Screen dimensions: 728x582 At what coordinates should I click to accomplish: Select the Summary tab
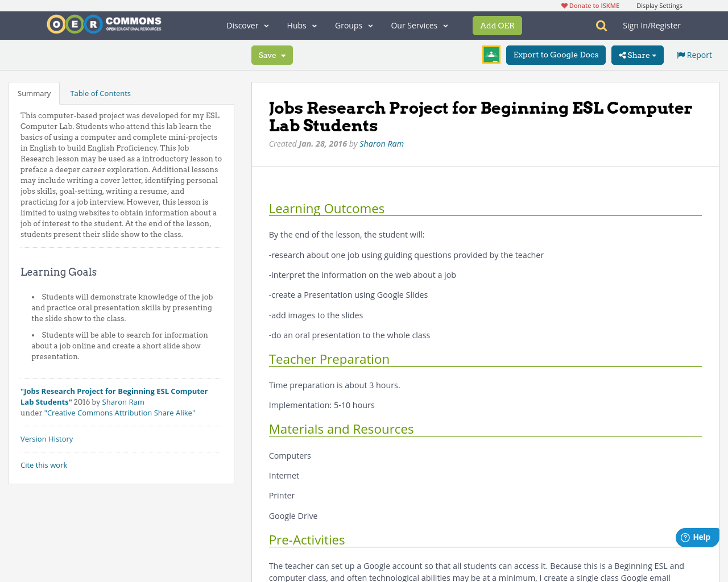tap(34, 92)
